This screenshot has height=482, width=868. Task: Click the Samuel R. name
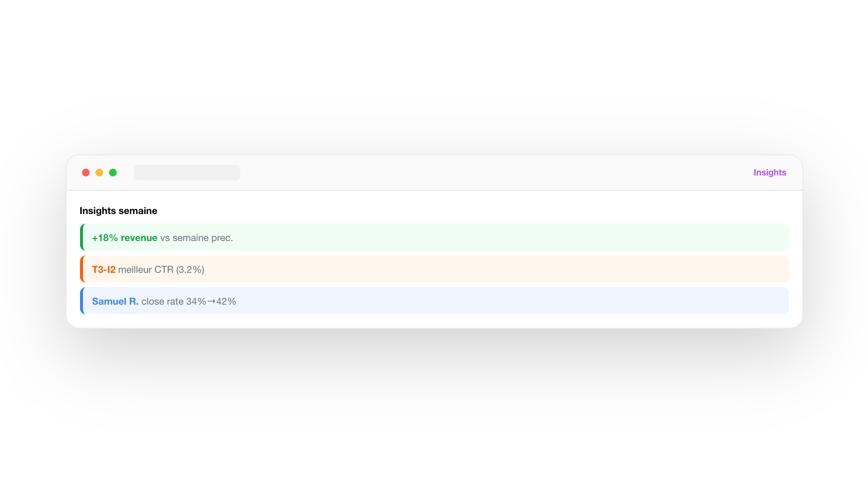pyautogui.click(x=115, y=301)
